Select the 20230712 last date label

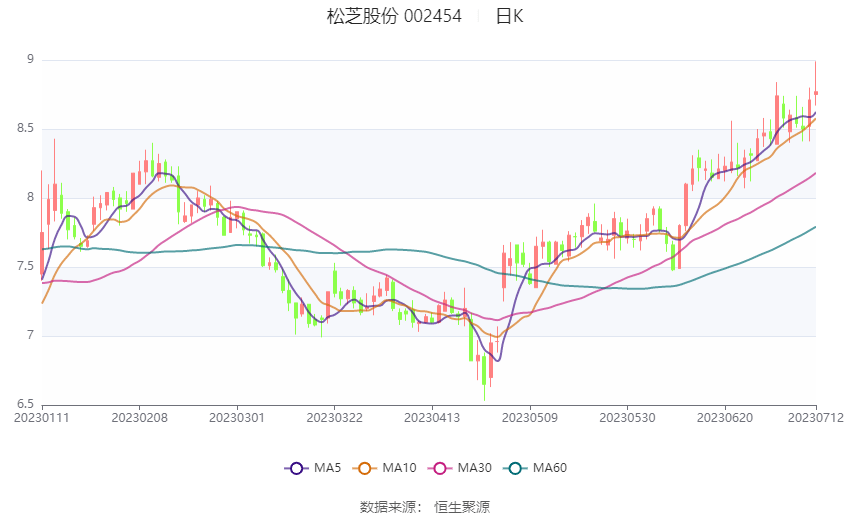(x=816, y=417)
